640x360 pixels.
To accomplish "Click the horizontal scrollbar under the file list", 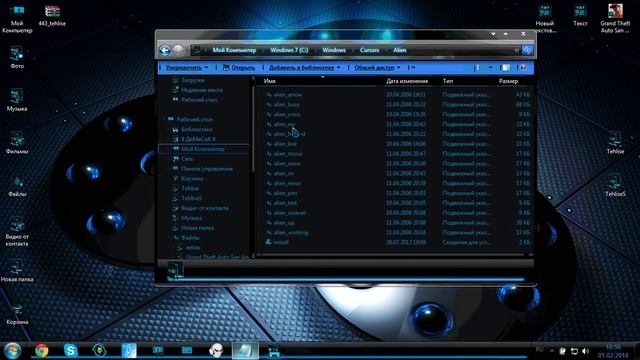I will point(392,256).
